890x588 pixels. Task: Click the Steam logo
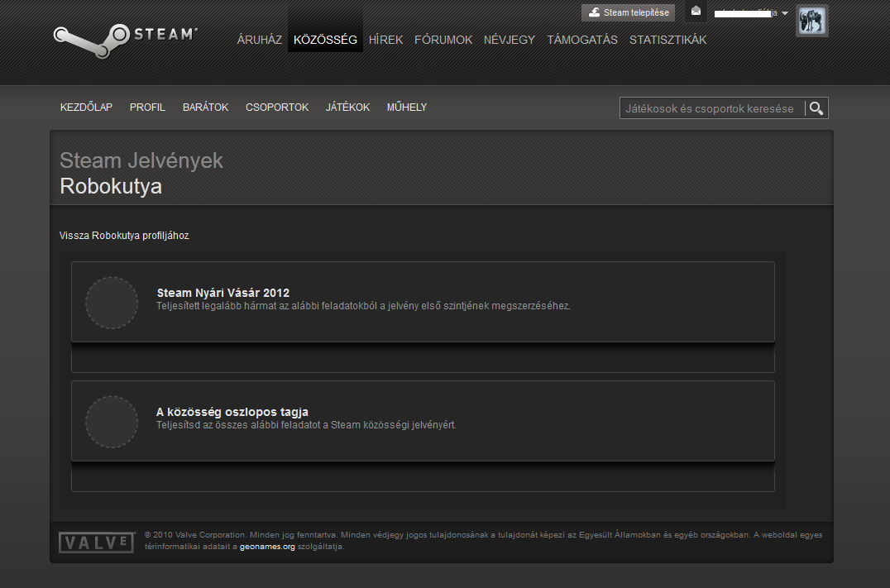[126, 41]
